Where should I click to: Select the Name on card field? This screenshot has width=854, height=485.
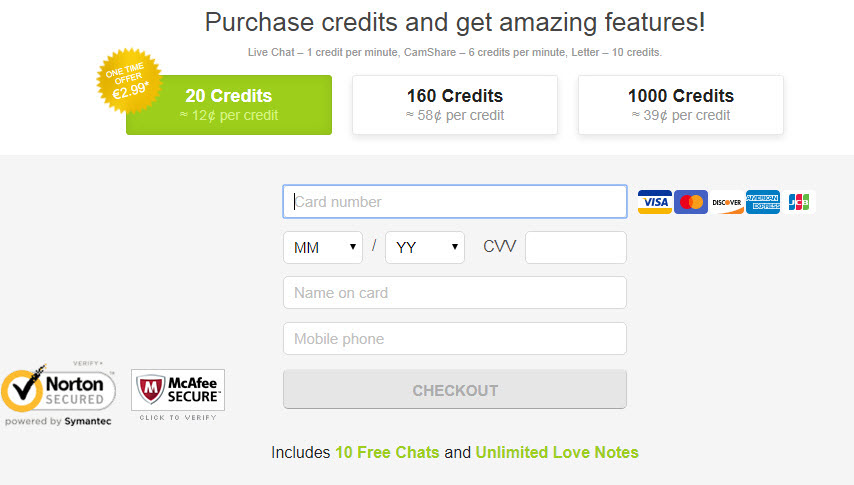pos(455,293)
